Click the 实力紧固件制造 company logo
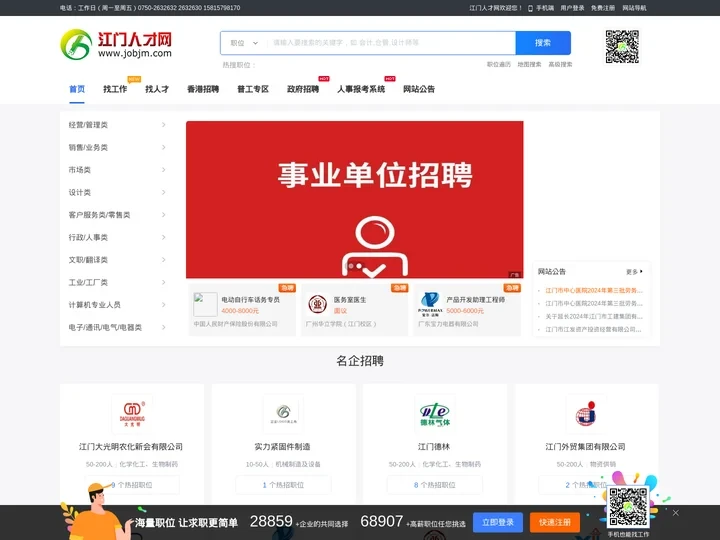 pyautogui.click(x=283, y=414)
